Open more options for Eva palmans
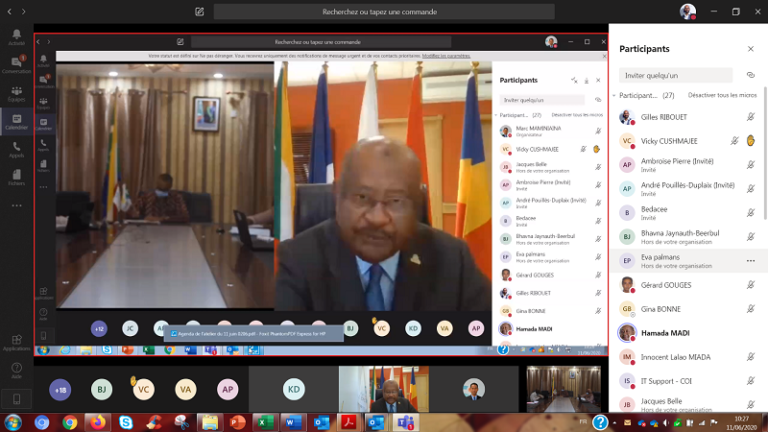The image size is (768, 432). [750, 261]
